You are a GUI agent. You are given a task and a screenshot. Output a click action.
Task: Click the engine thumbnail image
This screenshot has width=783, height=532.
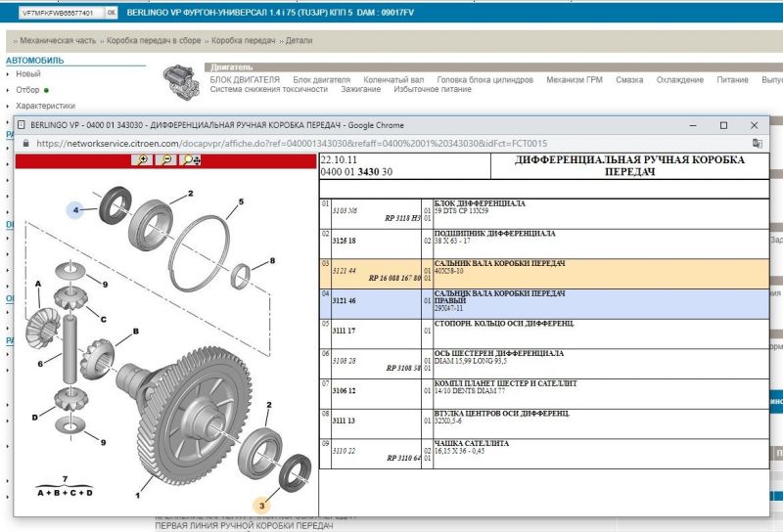point(179,77)
